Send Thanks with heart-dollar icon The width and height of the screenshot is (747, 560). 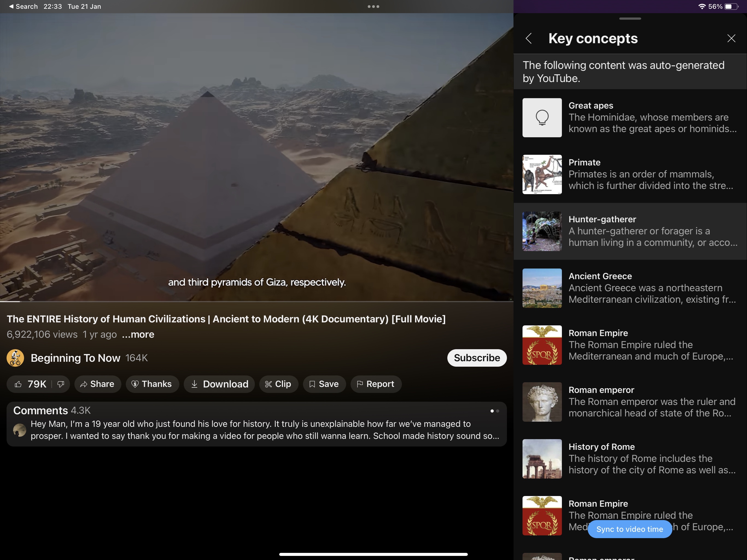click(152, 384)
